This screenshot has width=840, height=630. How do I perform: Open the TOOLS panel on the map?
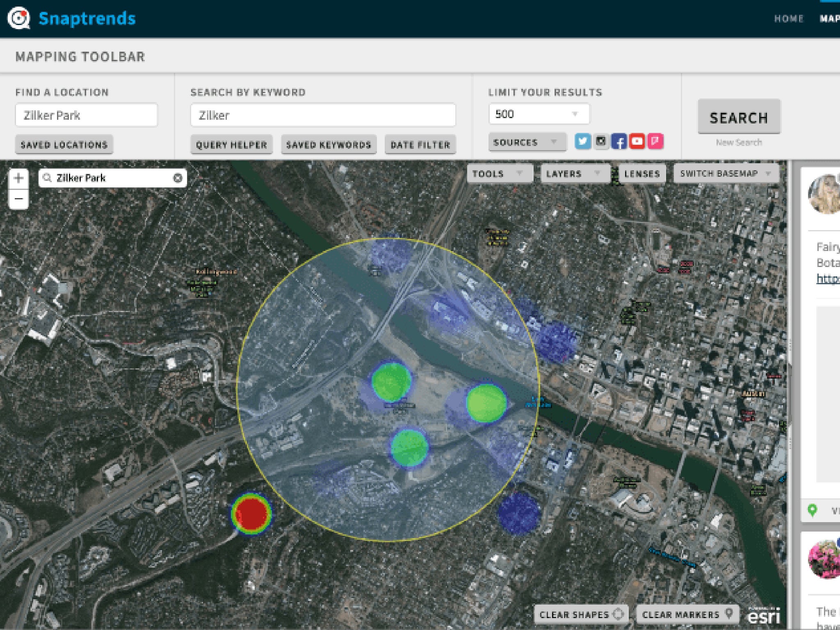pyautogui.click(x=495, y=174)
